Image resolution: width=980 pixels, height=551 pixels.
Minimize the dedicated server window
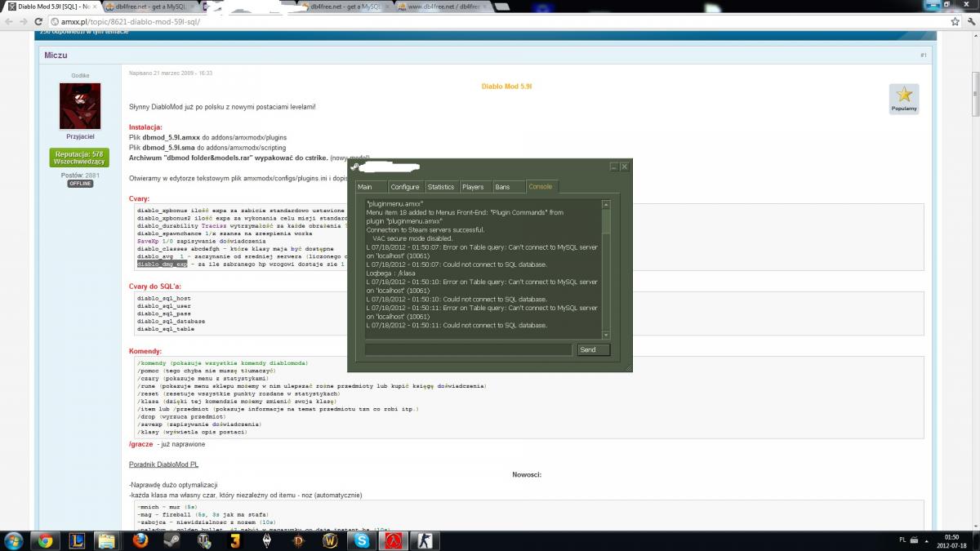(612, 167)
